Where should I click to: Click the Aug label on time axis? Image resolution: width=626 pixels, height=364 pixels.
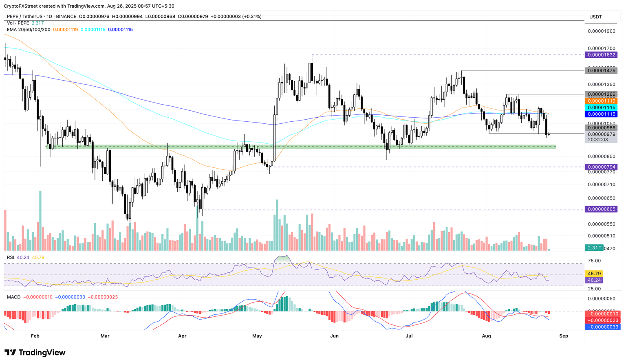click(x=486, y=336)
